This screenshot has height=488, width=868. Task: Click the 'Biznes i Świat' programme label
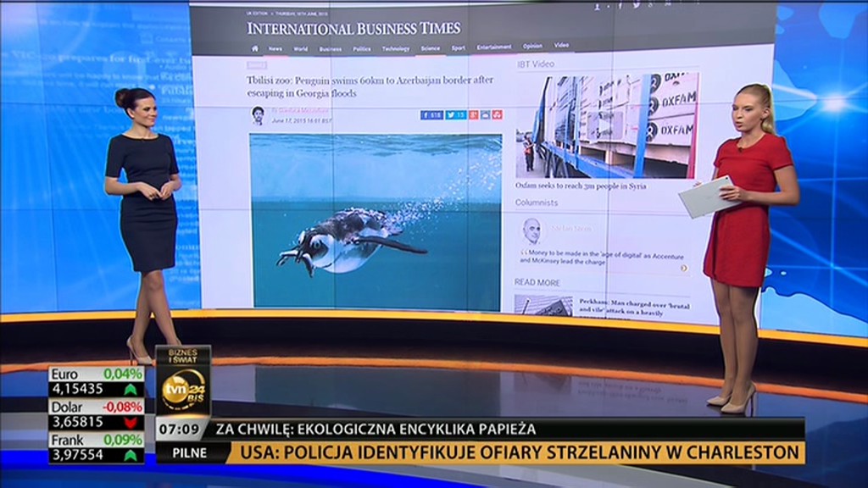(183, 356)
